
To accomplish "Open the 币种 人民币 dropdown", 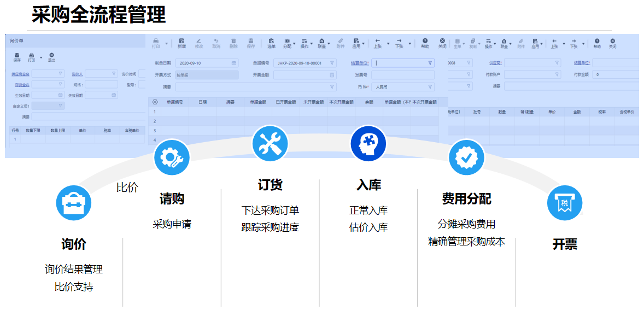I will [x=430, y=87].
